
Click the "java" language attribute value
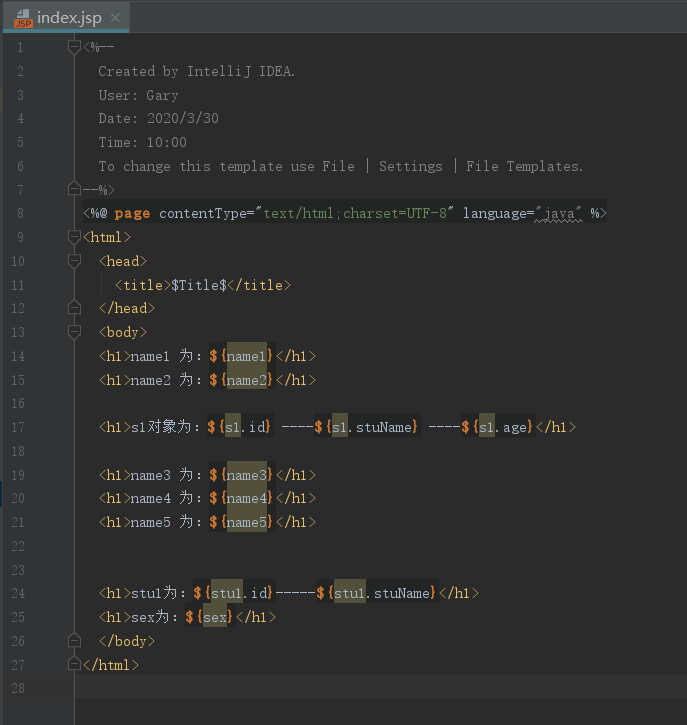(x=558, y=213)
